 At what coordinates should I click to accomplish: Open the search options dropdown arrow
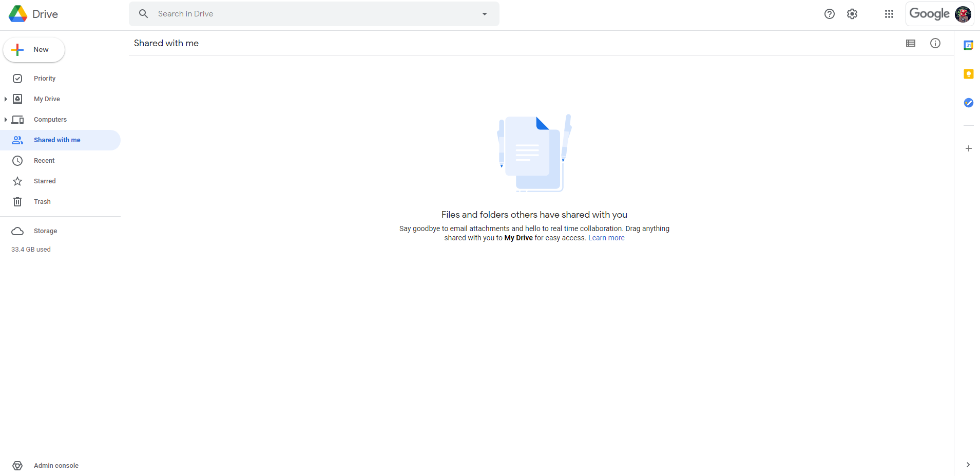coord(485,14)
